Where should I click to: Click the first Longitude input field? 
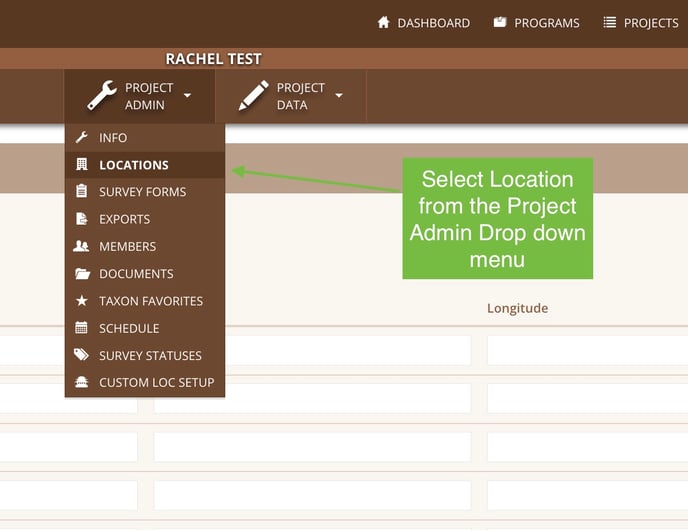[588, 350]
